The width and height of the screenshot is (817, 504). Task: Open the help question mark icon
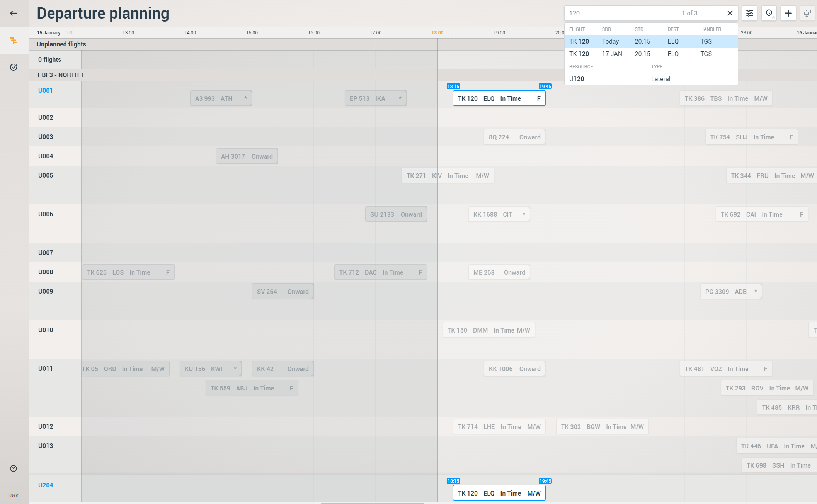(14, 468)
